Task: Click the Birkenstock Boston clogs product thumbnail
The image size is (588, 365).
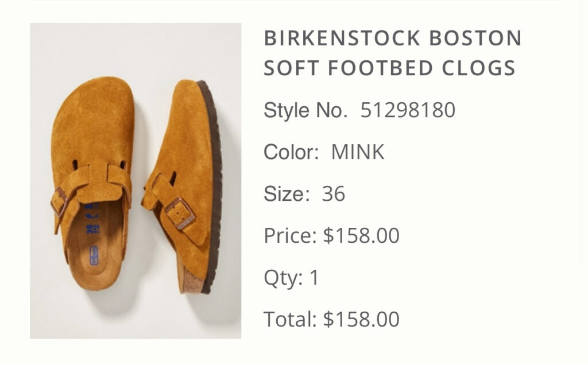Action: pyautogui.click(x=136, y=181)
